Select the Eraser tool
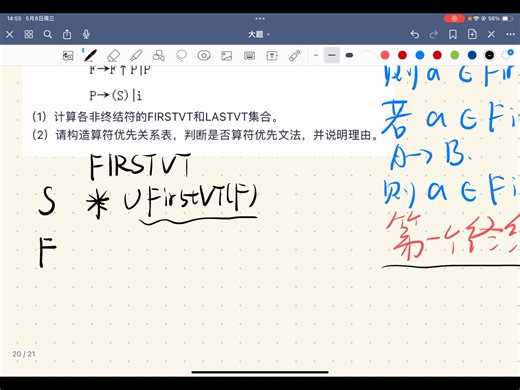Screen dimensions: 520x390 113,56
